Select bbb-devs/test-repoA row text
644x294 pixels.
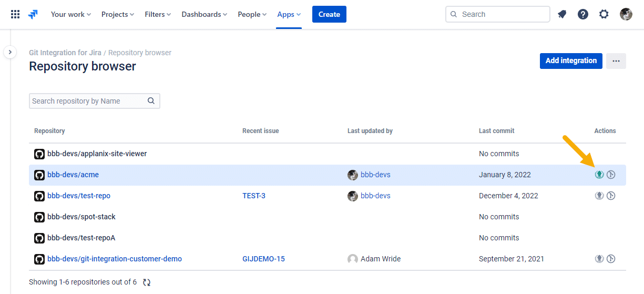(81, 238)
